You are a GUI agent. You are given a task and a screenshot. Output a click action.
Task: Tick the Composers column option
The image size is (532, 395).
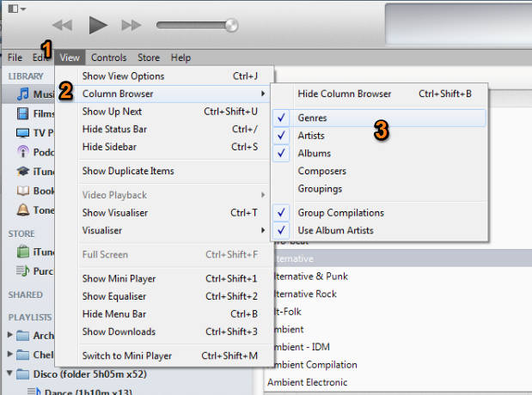point(379,171)
